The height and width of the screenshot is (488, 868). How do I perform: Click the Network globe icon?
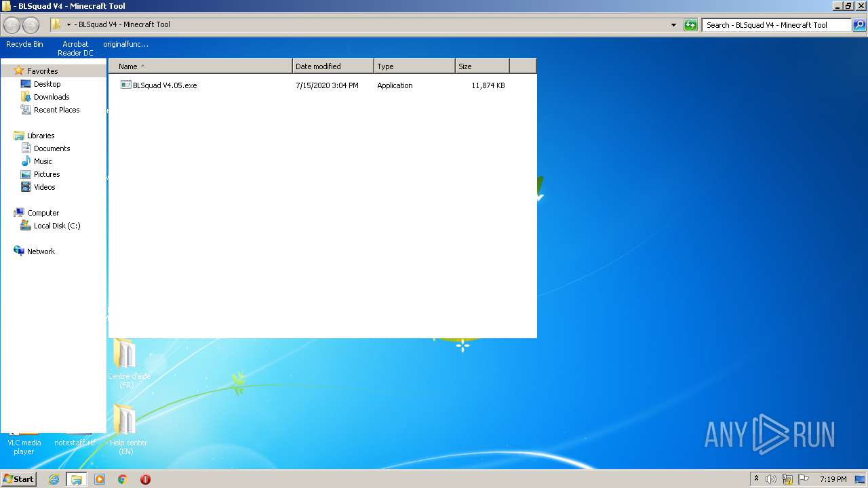pos(19,251)
